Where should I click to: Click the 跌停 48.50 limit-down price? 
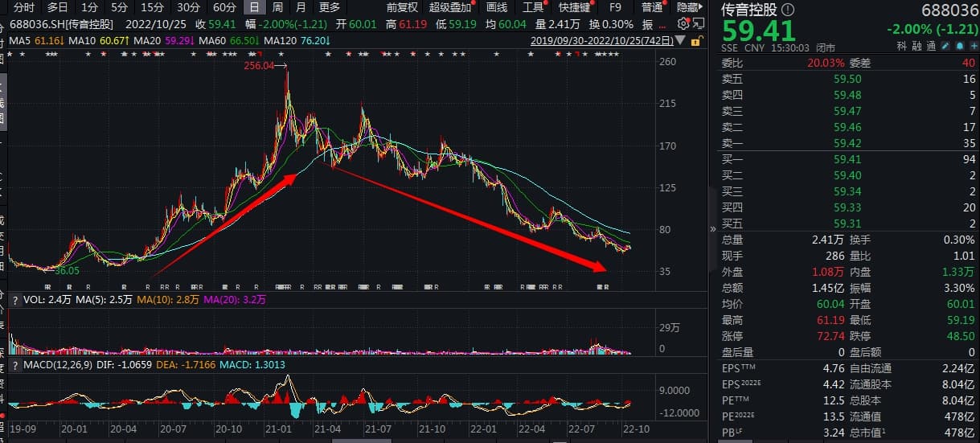(x=961, y=336)
